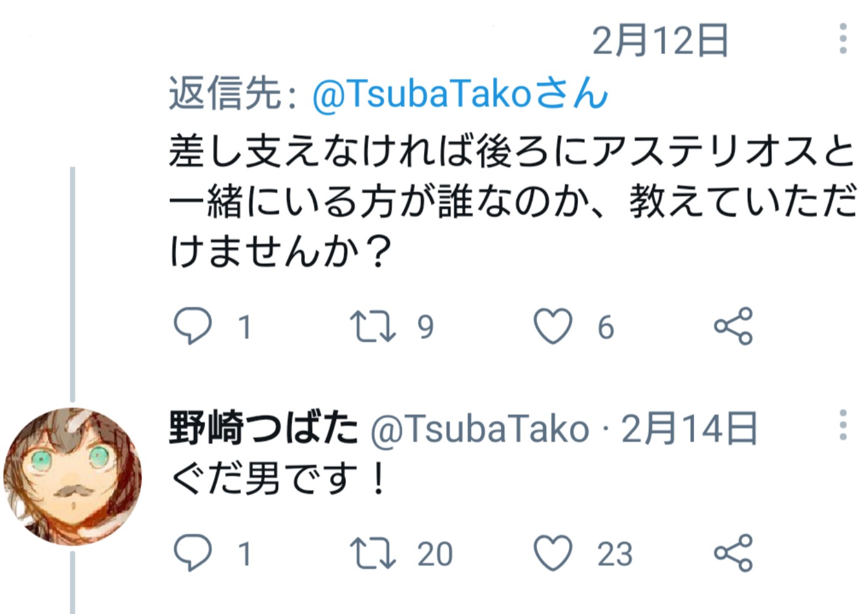868x614 pixels.
Task: Retweet the February 12 tweet
Action: pyautogui.click(x=372, y=325)
